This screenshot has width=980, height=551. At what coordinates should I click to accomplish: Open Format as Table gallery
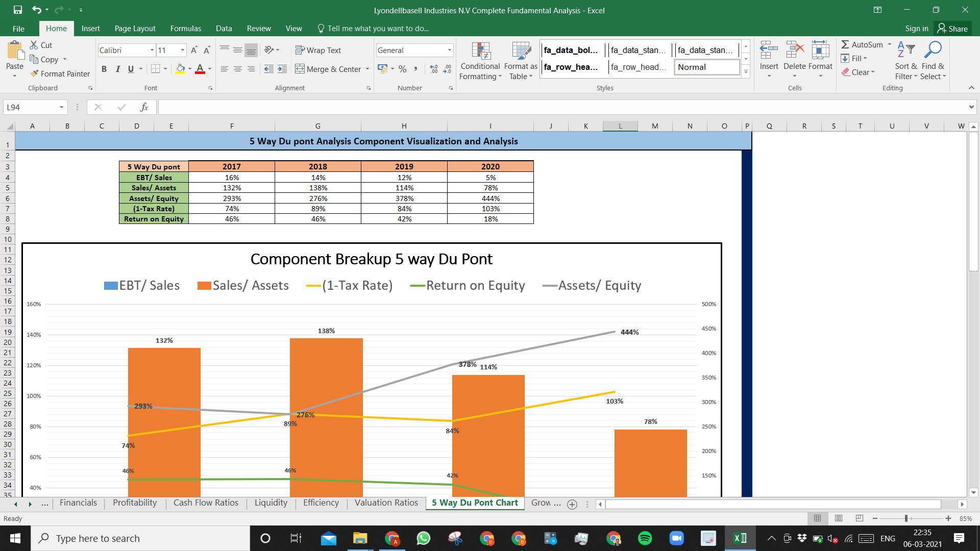[521, 61]
